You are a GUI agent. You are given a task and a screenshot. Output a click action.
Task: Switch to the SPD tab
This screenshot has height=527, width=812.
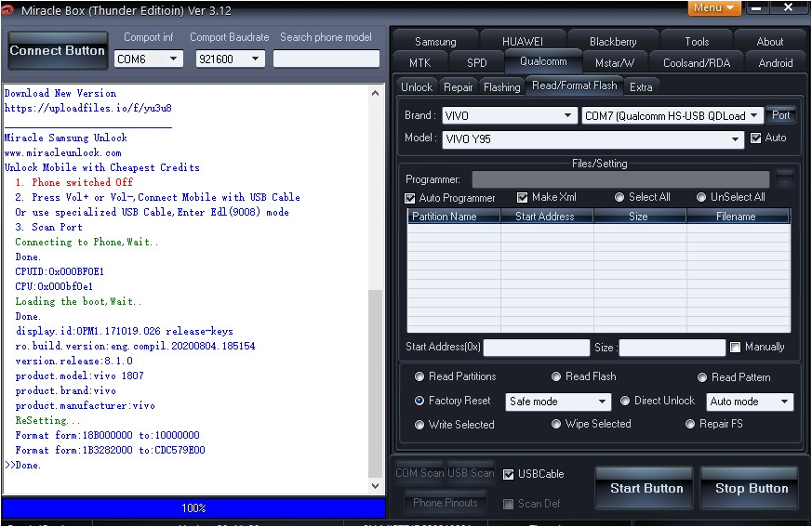coord(476,62)
